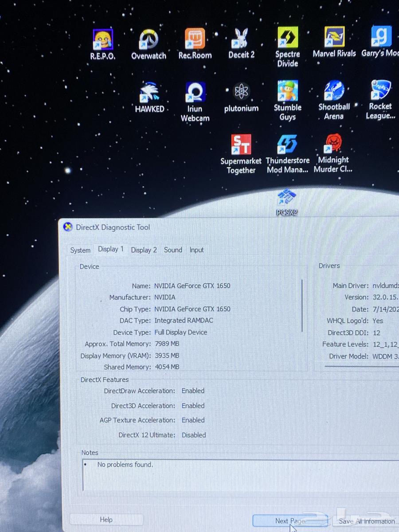399x532 pixels.
Task: Click the DirectDraw Acceleration Enabled value
Action: point(193,391)
